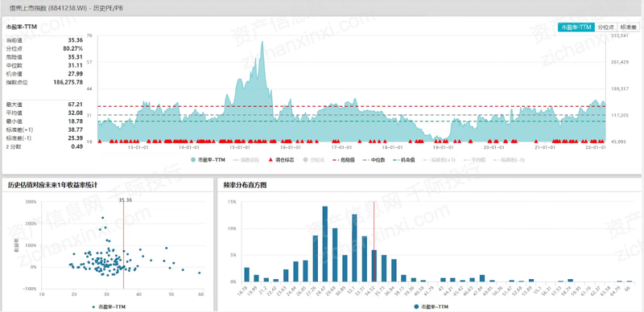Image resolution: width=644 pixels, height=312 pixels.
Task: Switch to the 分位点 tab
Action: 606,27
